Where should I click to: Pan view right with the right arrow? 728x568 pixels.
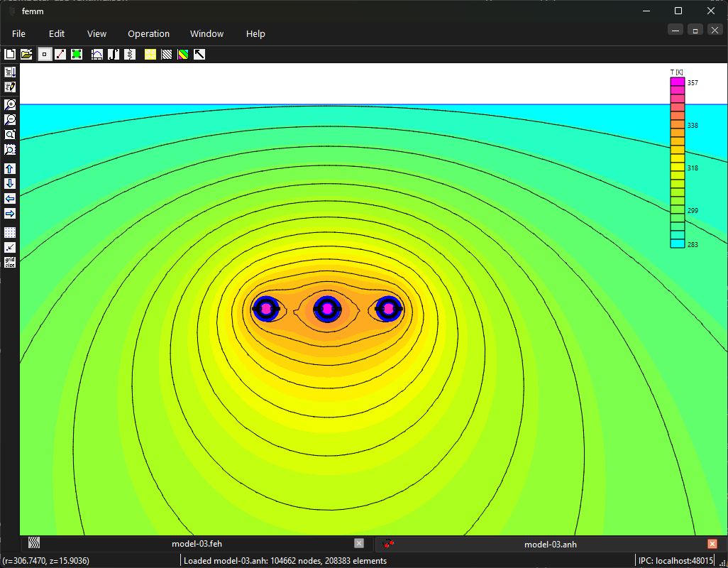point(10,213)
